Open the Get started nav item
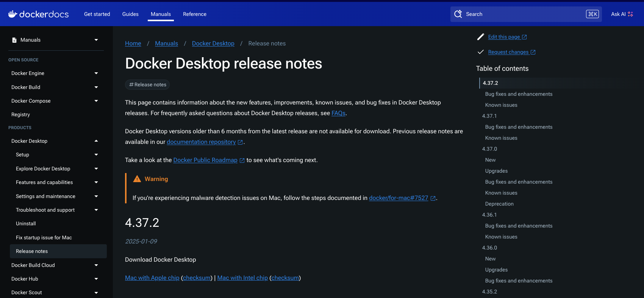Viewport: 644px width, 298px height. (97, 14)
